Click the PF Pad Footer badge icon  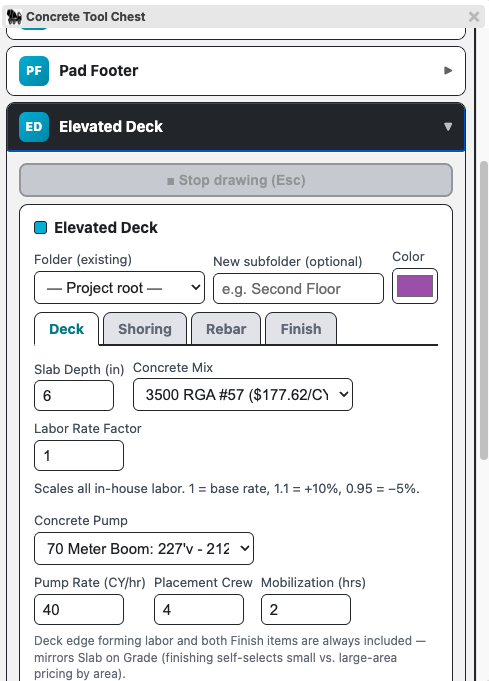(34, 71)
